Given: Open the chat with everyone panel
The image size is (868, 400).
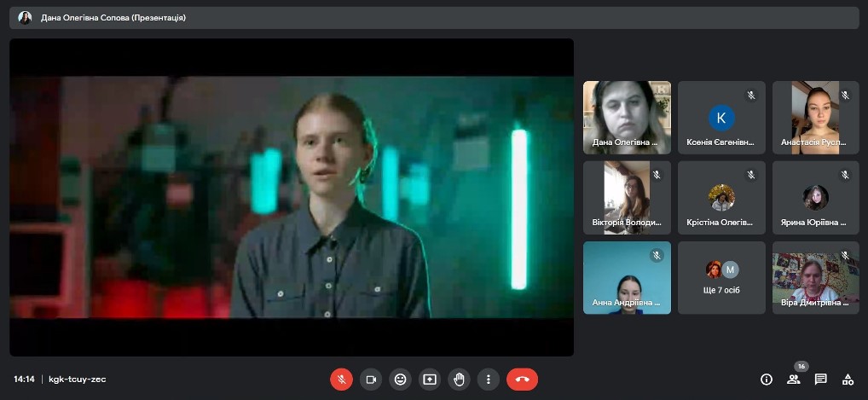Looking at the screenshot, I should pyautogui.click(x=821, y=380).
